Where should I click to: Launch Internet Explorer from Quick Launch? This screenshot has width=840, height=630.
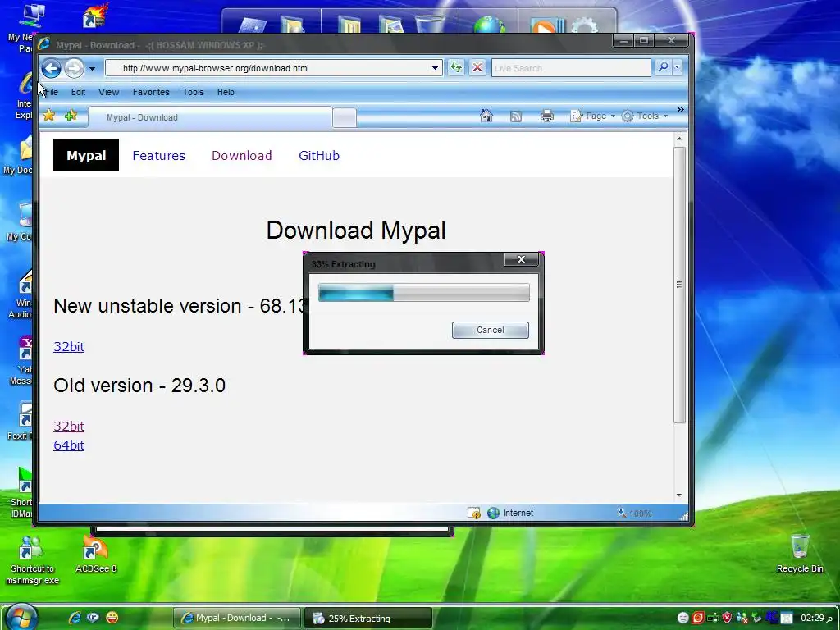75,618
